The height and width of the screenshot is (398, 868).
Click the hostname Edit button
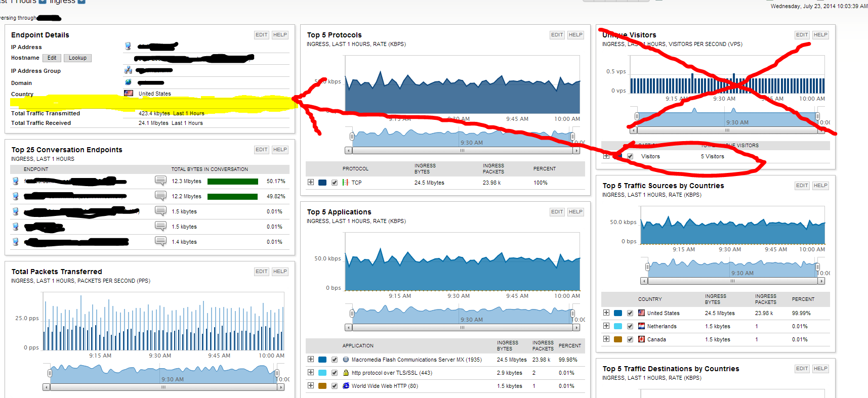click(52, 58)
